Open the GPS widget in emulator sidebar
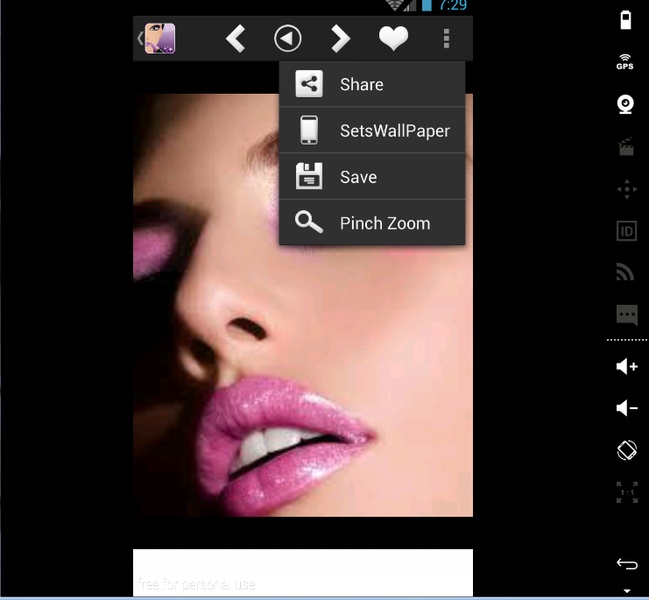This screenshot has width=649, height=600. coord(625,62)
